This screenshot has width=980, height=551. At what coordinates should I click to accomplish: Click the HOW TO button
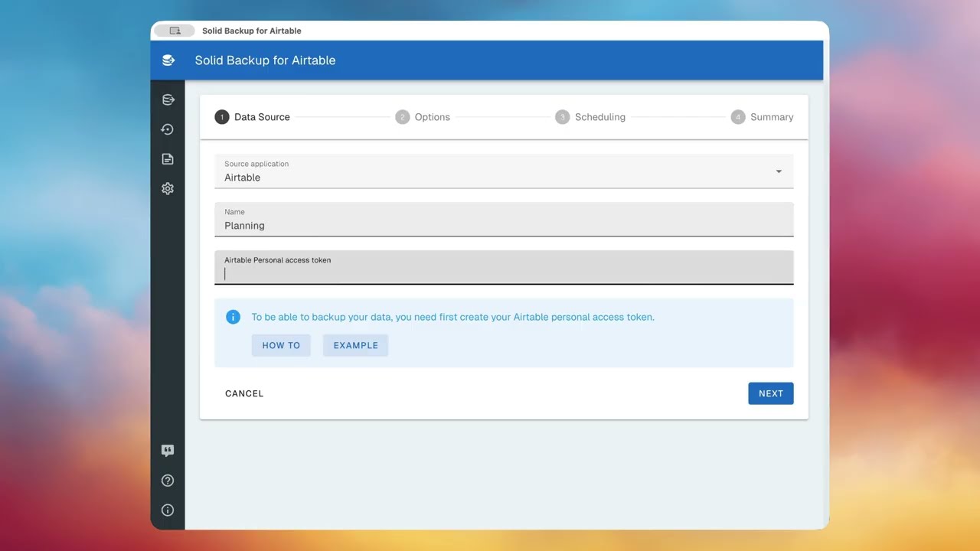click(x=281, y=345)
